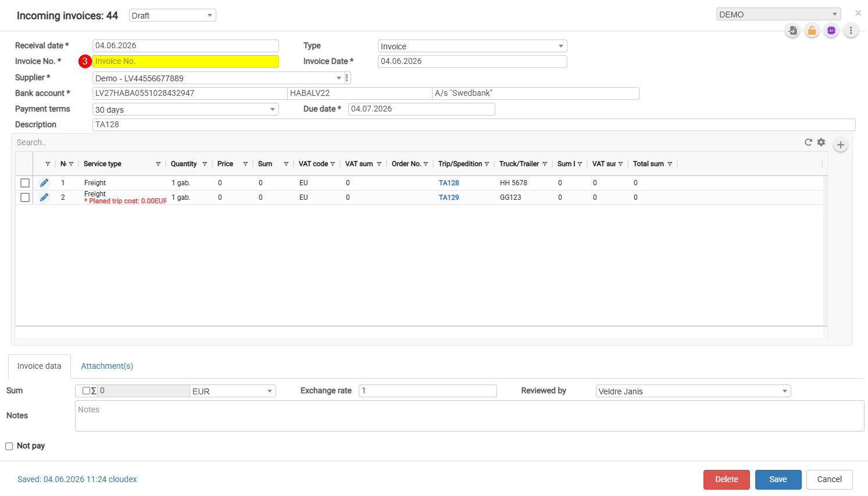Click the Invoice Date field
This screenshot has width=868, height=496.
point(473,61)
